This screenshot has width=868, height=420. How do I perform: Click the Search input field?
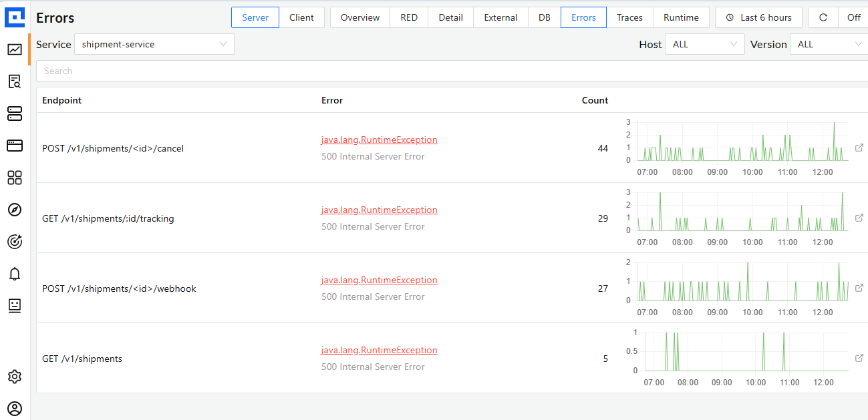pyautogui.click(x=452, y=71)
